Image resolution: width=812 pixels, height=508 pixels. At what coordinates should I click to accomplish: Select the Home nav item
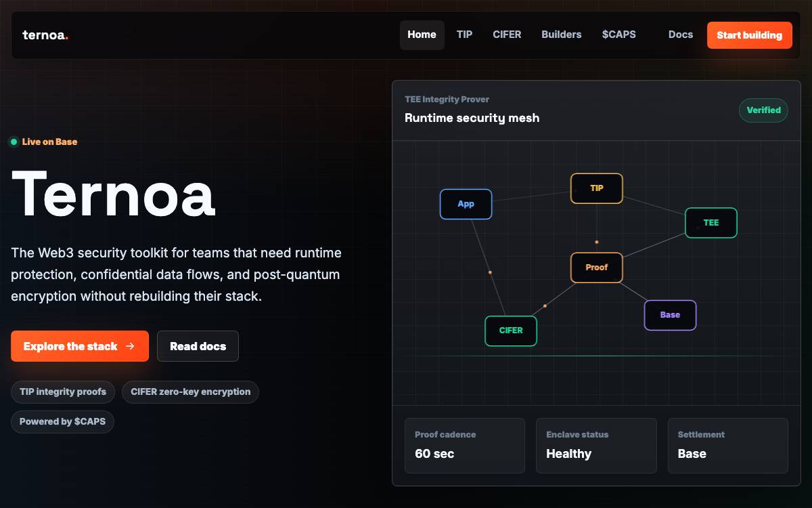coord(422,35)
